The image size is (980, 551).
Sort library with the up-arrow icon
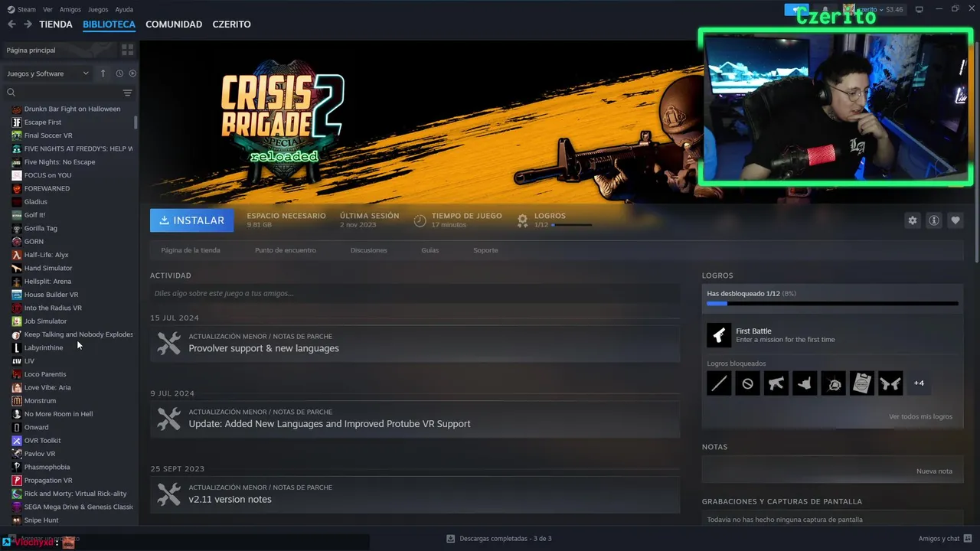[103, 73]
